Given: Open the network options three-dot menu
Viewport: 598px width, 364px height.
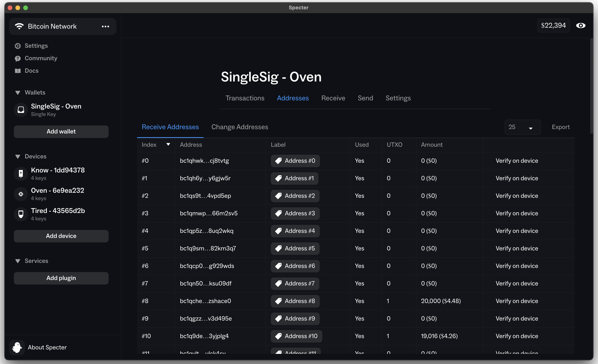Looking at the screenshot, I should tap(105, 27).
